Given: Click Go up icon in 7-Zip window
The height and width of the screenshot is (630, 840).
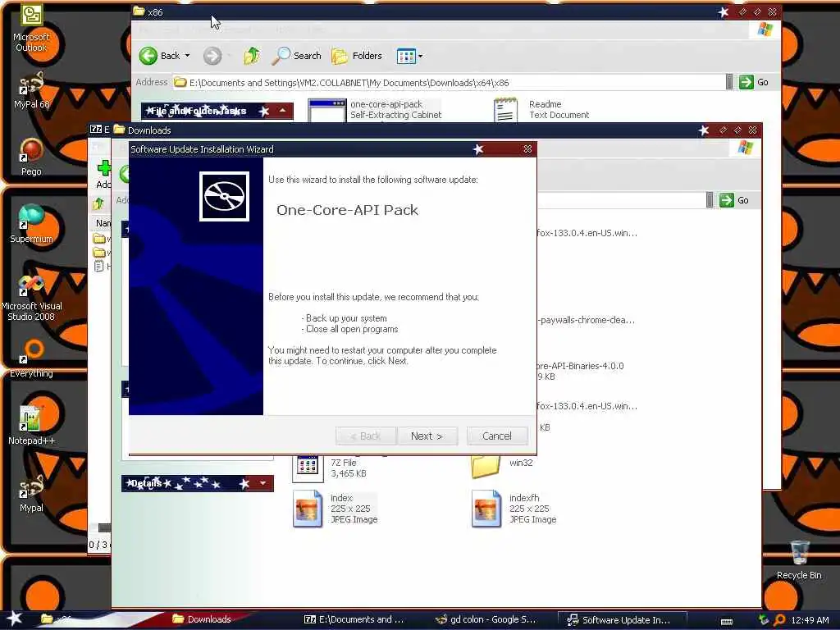Looking at the screenshot, I should [98, 203].
